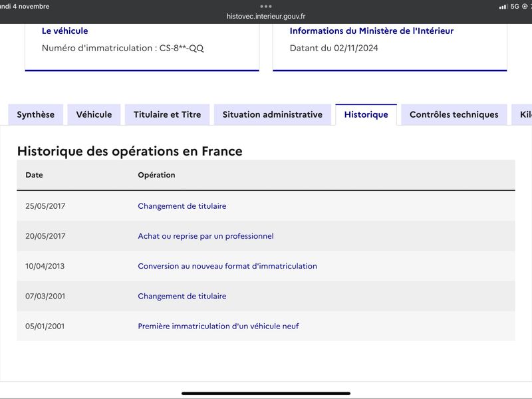Screen dimensions: 532x399
Task: Tap the histovec.interieur.gouv.fr address bar
Action: (266, 16)
